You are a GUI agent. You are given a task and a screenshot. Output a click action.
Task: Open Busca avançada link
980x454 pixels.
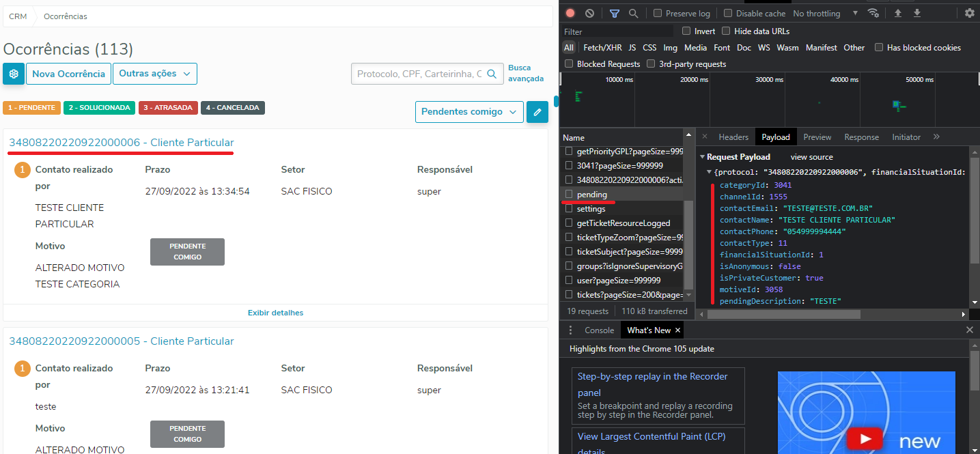pos(526,73)
